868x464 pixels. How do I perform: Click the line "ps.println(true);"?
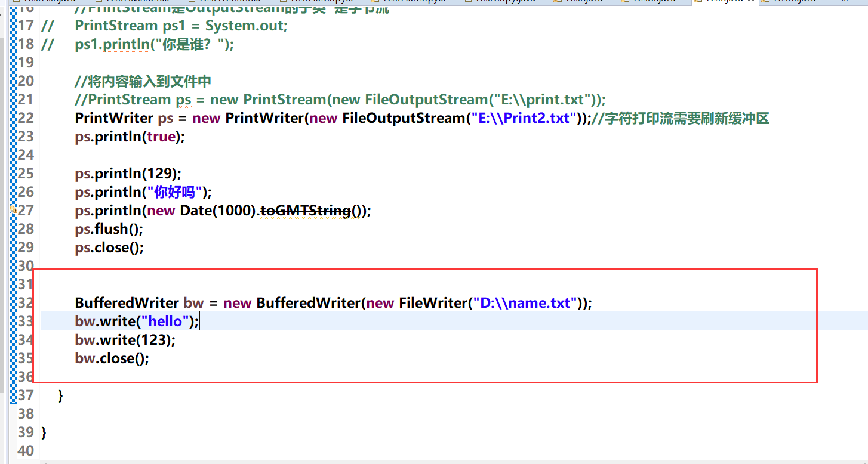[130, 137]
